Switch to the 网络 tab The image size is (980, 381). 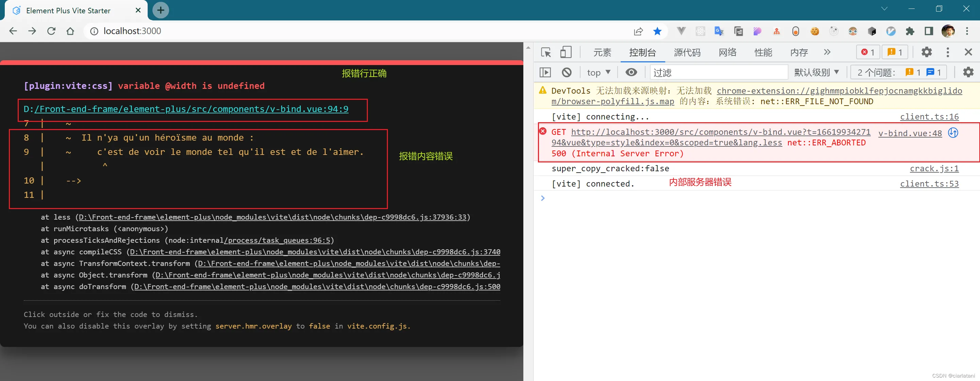727,52
